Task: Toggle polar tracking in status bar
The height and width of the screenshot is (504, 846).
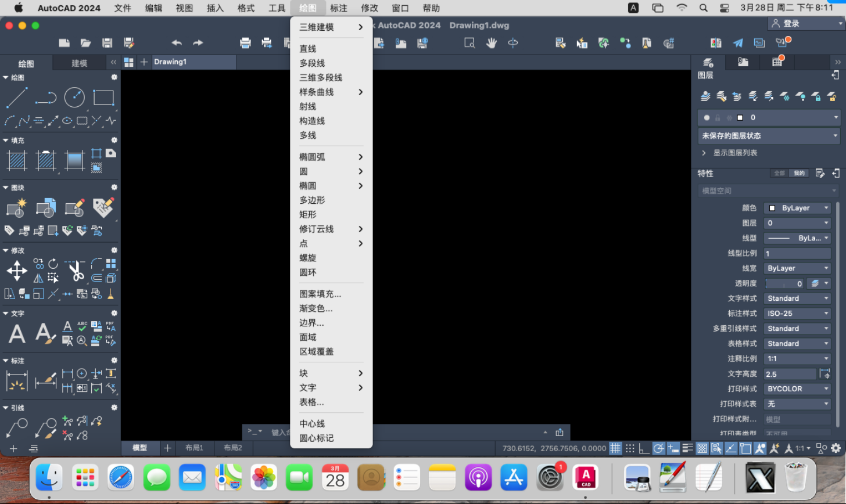Action: click(659, 448)
